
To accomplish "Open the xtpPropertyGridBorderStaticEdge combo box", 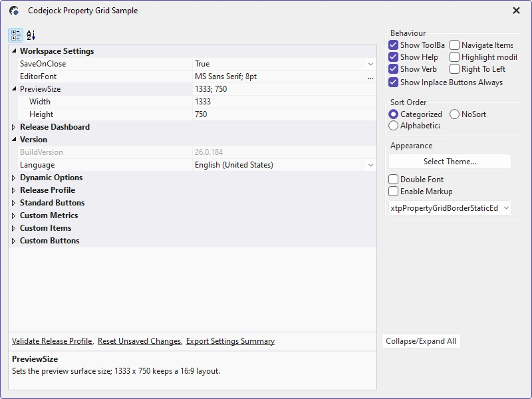I will coord(450,208).
